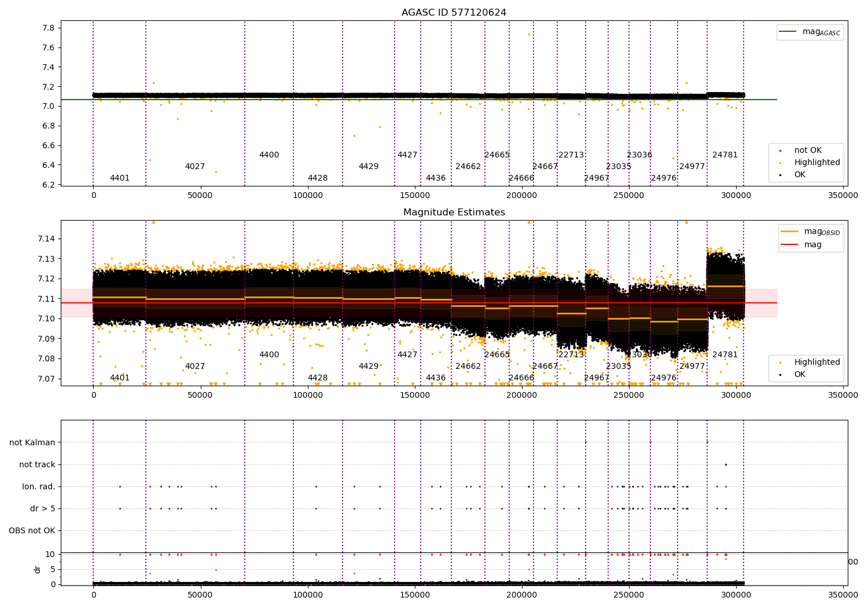Click OBSID label 4027 in Magnitude Estimates plot

coord(195,367)
